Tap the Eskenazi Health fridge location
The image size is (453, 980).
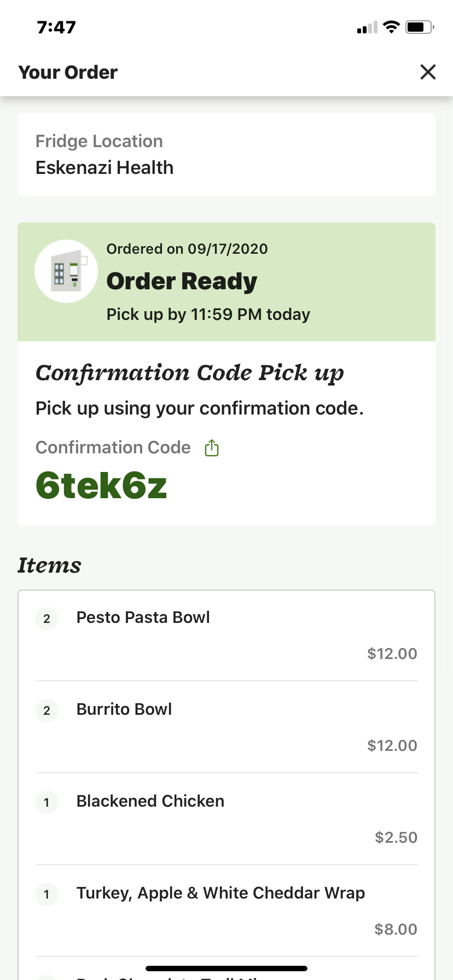click(104, 167)
